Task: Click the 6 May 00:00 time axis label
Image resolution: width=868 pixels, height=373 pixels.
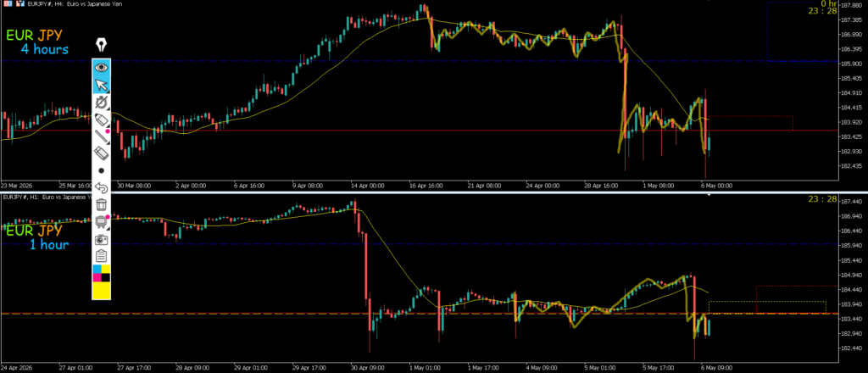Action: pos(715,186)
